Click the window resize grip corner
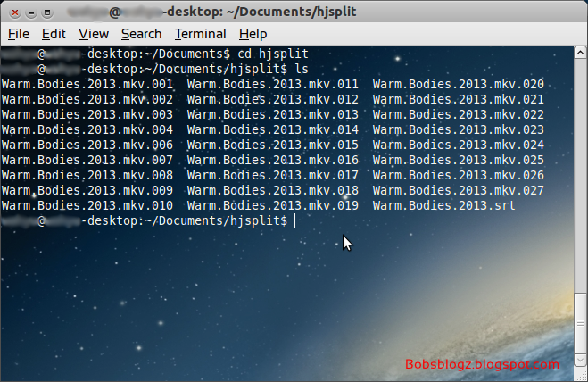Image resolution: width=588 pixels, height=382 pixels. 581,375
